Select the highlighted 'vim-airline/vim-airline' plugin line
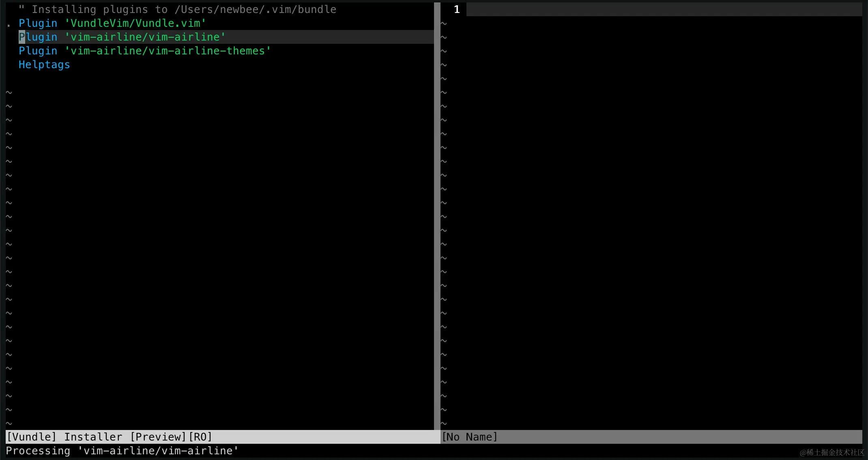This screenshot has width=868, height=460. click(x=122, y=37)
